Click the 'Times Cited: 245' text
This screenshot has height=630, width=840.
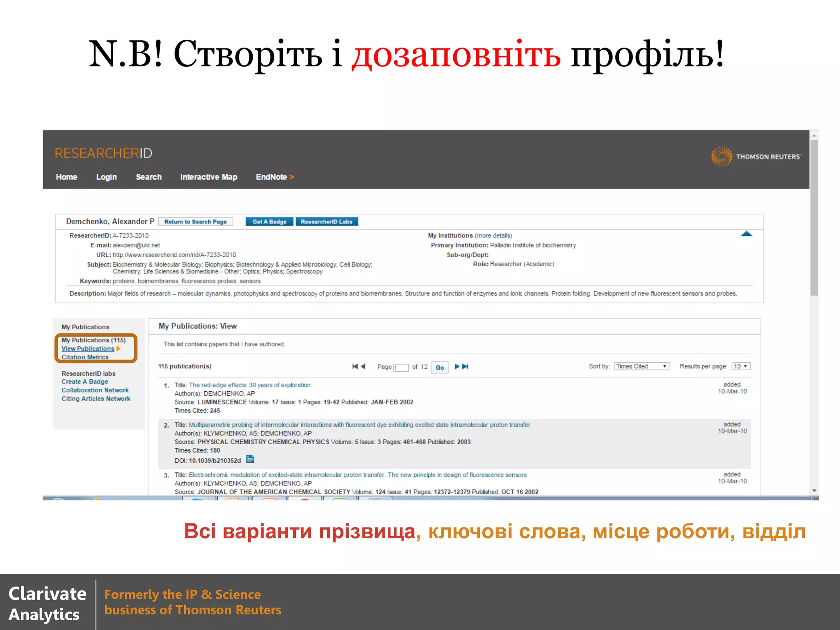click(197, 411)
